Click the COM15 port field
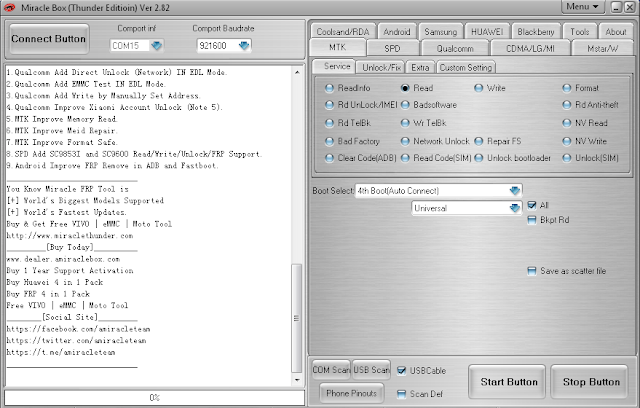 (x=129, y=45)
